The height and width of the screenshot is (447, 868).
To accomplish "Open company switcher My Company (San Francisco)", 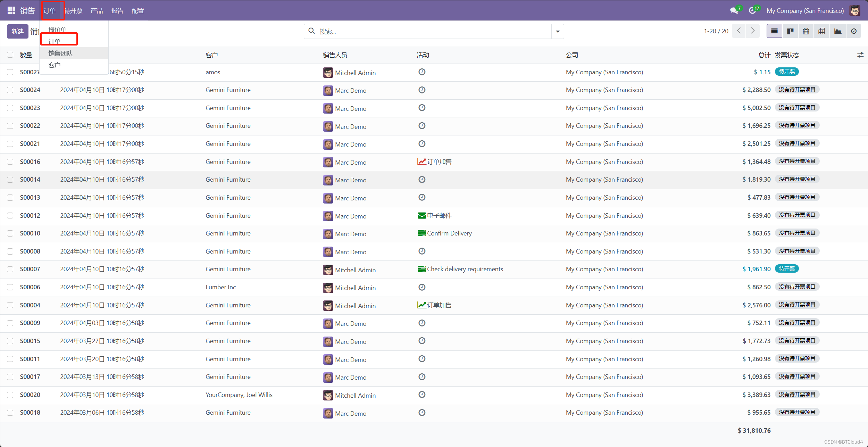I will [x=805, y=10].
